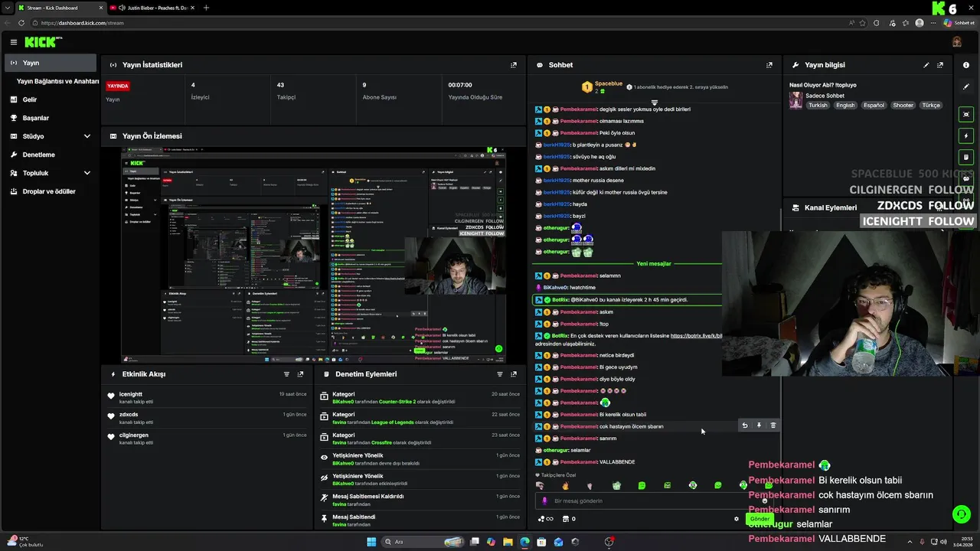
Task: Click the screen capture icon in right sidebar
Action: click(966, 114)
